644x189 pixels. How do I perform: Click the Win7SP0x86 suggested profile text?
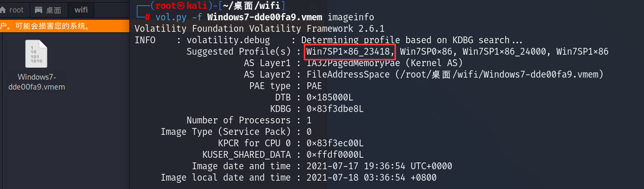[429, 52]
